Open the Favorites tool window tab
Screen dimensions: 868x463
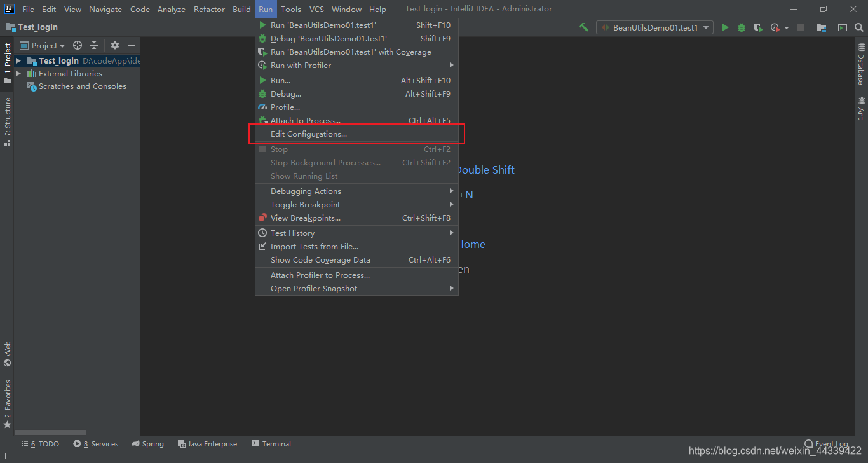(8, 404)
